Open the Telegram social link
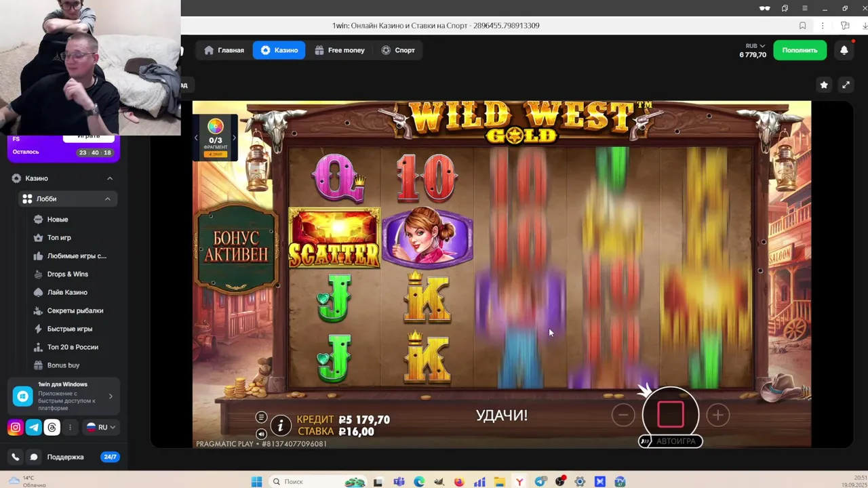This screenshot has height=488, width=868. pyautogui.click(x=33, y=428)
